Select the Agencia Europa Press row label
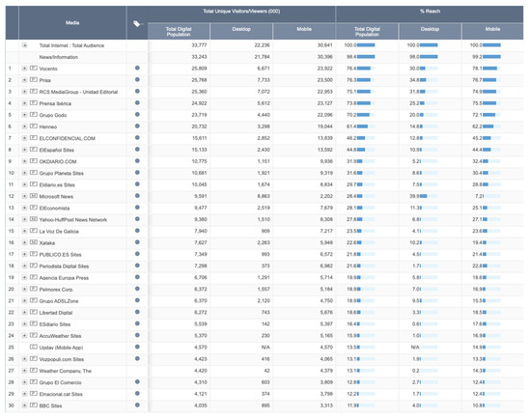 pyautogui.click(x=64, y=278)
